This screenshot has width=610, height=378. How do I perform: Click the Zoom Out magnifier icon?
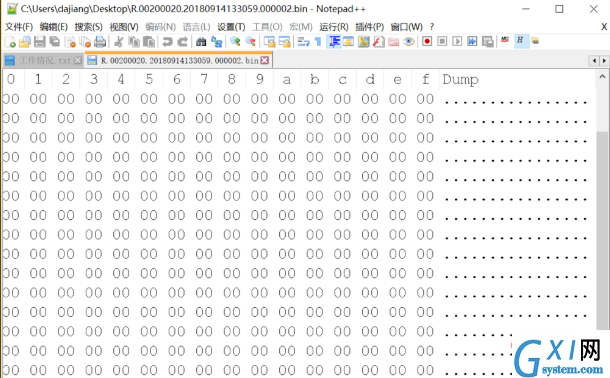coord(250,42)
